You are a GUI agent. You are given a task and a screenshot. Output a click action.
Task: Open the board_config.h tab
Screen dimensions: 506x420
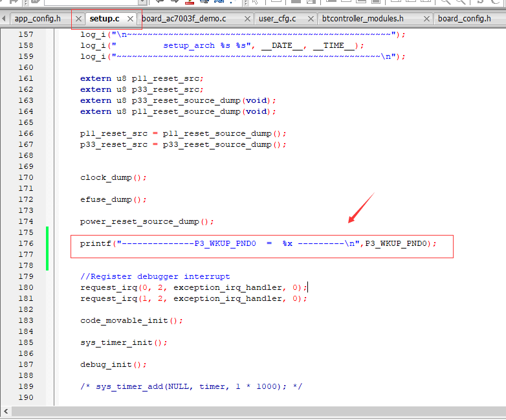(465, 19)
